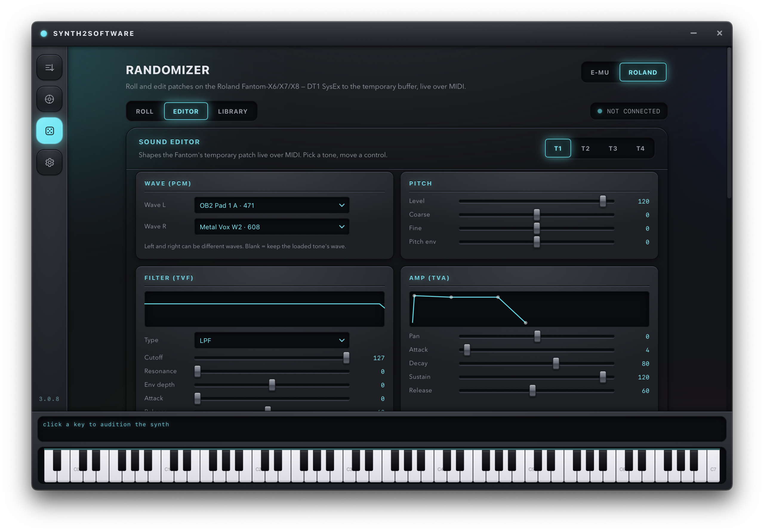Click the amp envelope graph display
764x532 pixels.
(x=529, y=309)
